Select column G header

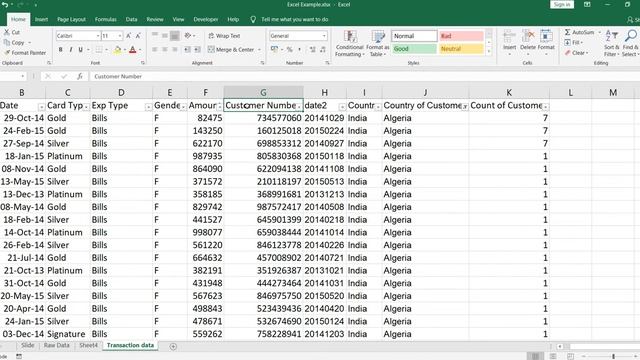coord(263,93)
